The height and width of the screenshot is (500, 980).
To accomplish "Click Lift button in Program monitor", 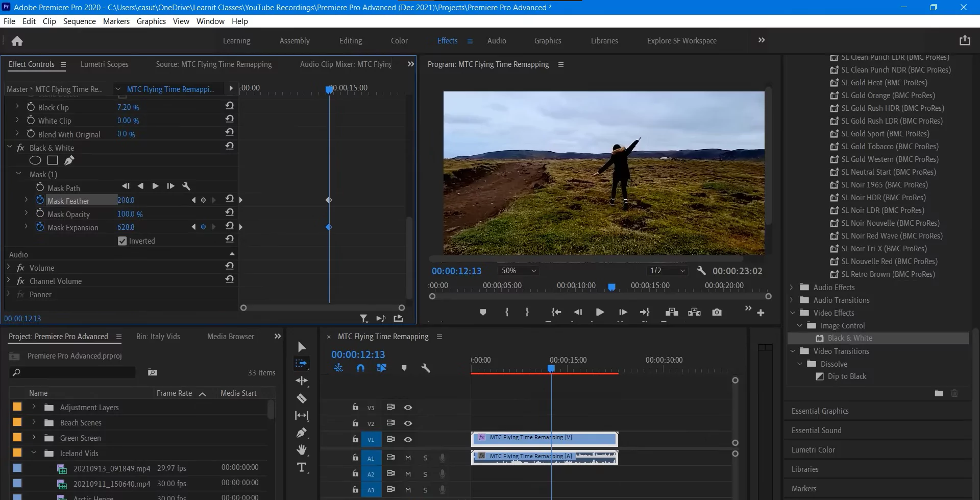I will tap(672, 312).
